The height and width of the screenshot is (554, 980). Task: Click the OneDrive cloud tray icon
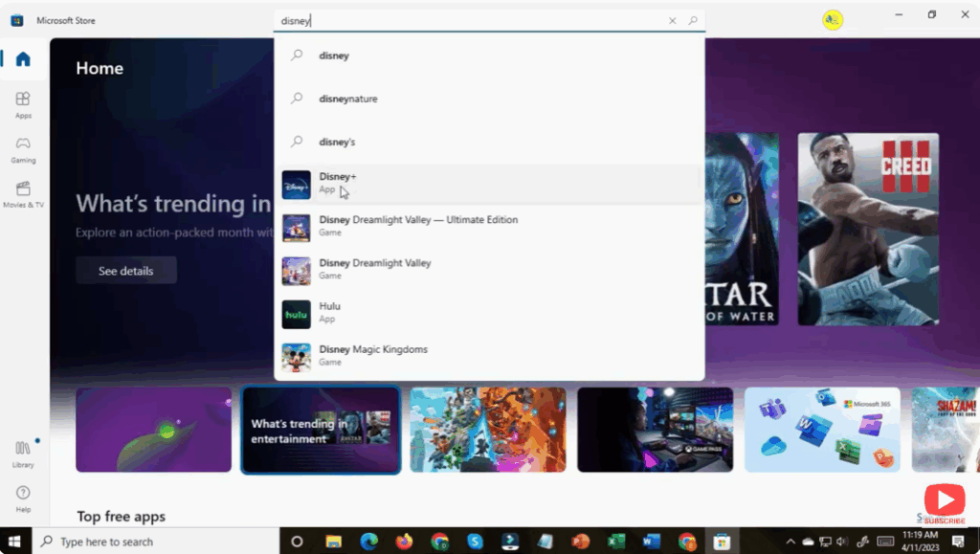coord(808,543)
